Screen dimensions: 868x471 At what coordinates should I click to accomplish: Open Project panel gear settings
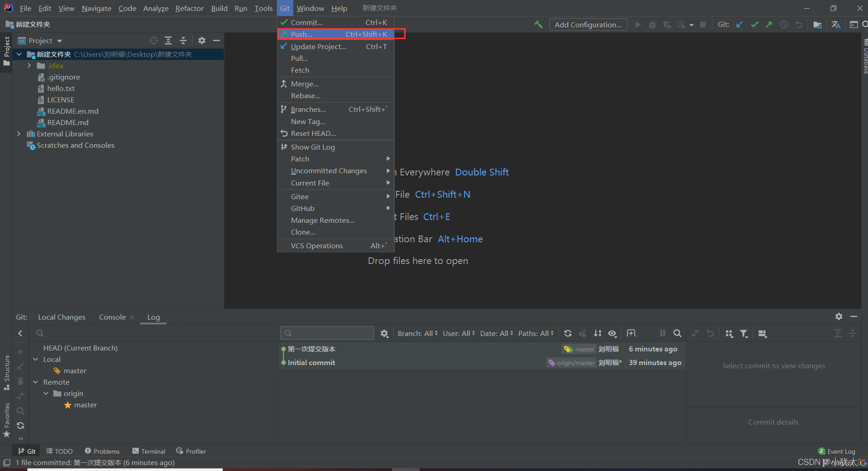coord(202,40)
